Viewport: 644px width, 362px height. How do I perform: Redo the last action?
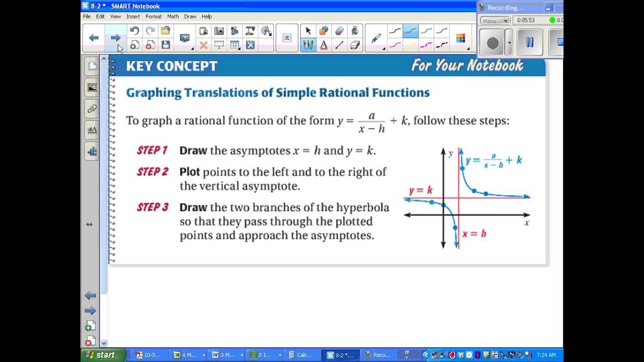click(150, 31)
